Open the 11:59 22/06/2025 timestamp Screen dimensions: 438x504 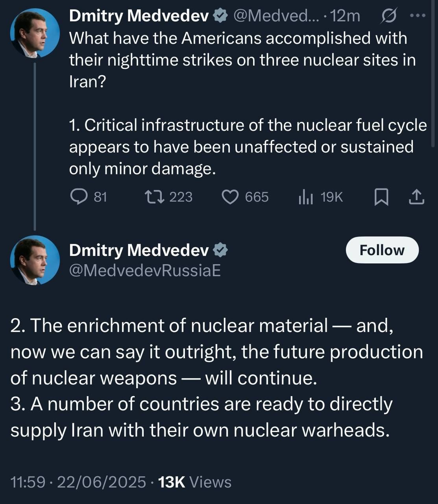[x=78, y=482]
